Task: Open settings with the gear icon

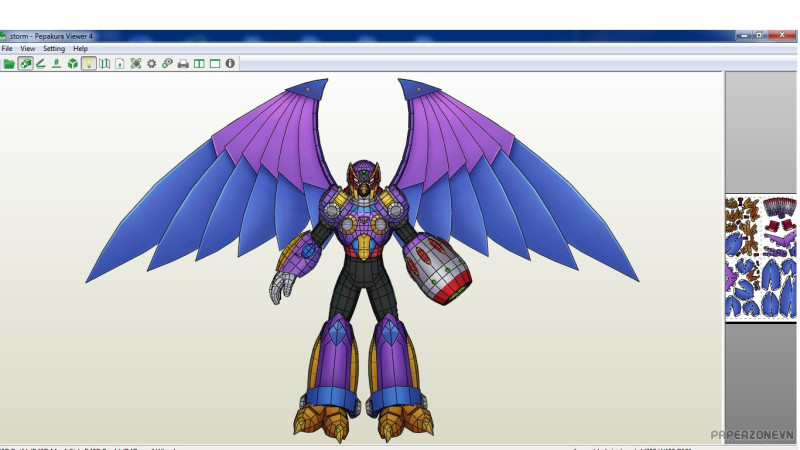Action: coord(152,64)
